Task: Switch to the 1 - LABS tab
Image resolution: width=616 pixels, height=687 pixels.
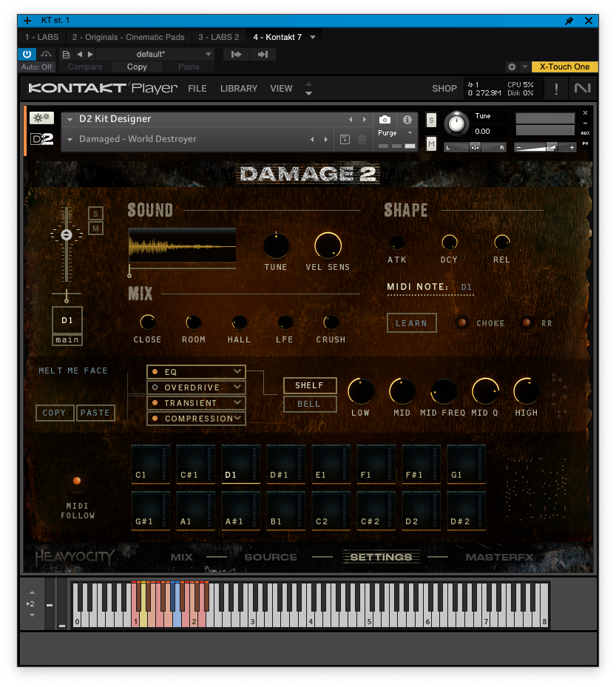Action: coord(41,37)
